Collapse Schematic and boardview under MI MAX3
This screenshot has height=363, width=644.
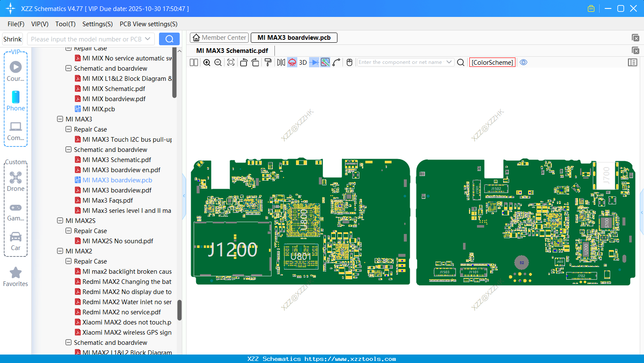pyautogui.click(x=69, y=150)
